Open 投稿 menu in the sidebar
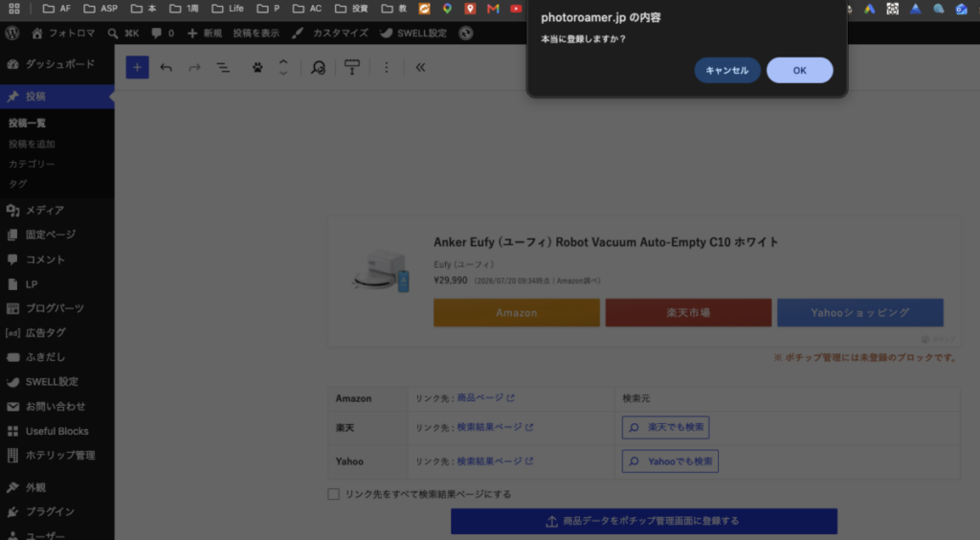 pos(56,97)
